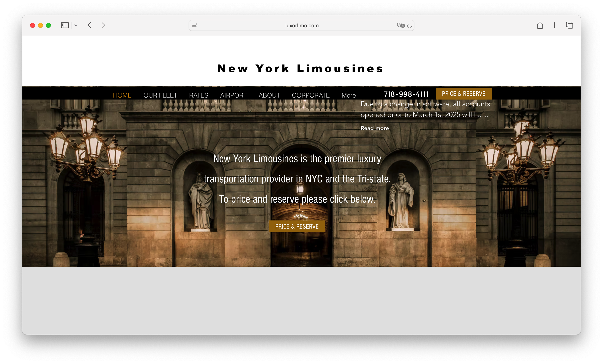
Task: Reload the luxorlimo.com page
Action: [x=409, y=25]
